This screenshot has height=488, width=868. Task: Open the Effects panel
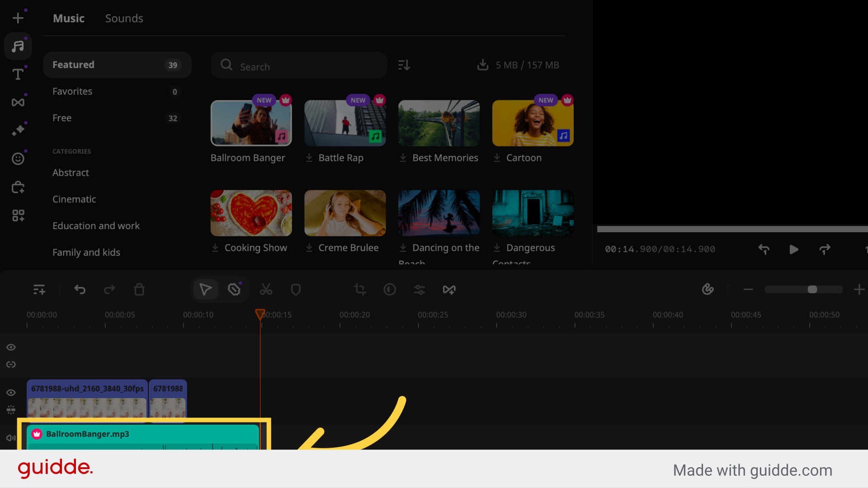coord(18,130)
